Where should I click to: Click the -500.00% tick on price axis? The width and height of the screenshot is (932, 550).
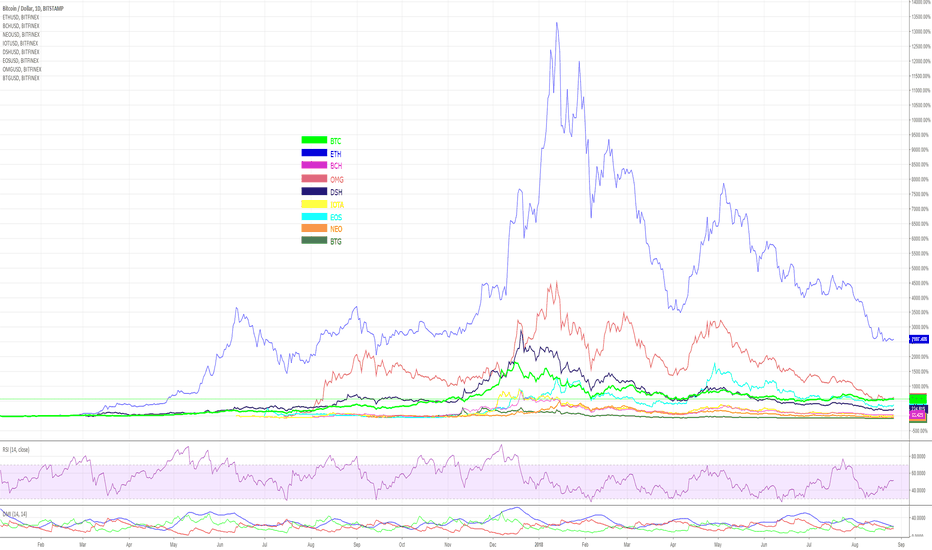tap(921, 431)
